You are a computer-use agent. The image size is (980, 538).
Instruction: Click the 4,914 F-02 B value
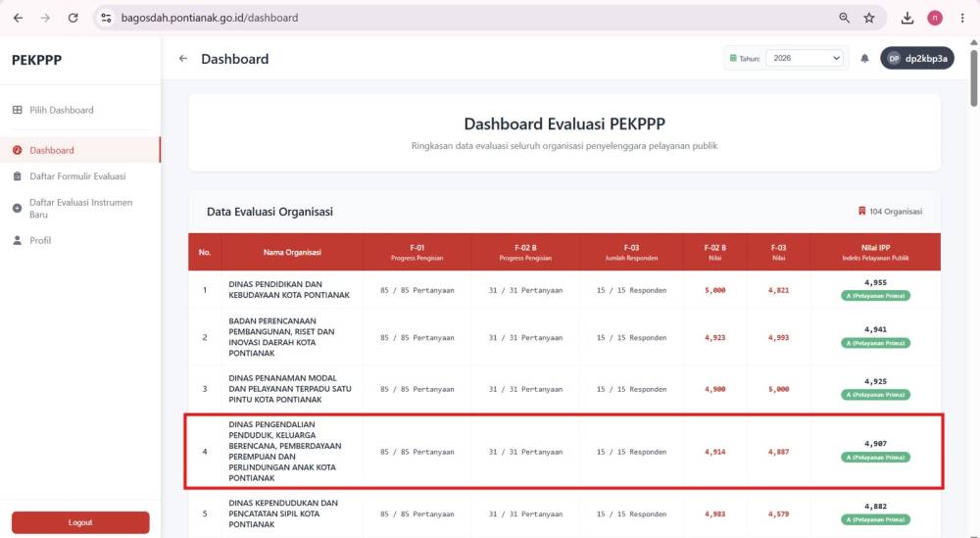coord(715,452)
